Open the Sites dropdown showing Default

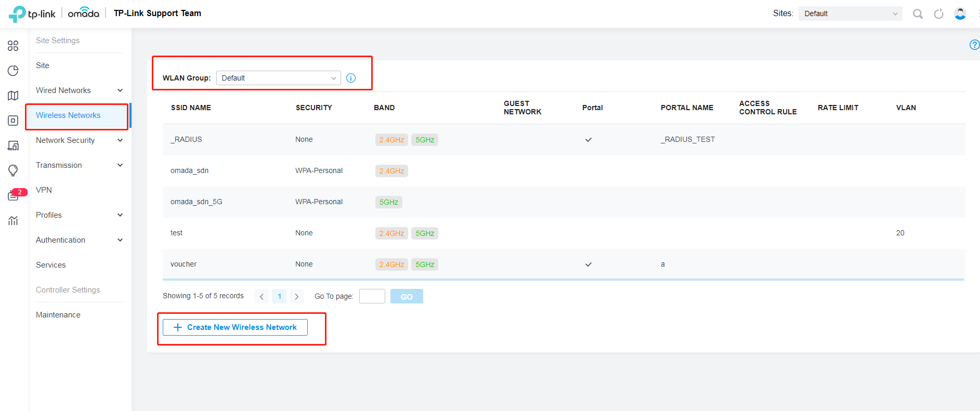click(850, 14)
